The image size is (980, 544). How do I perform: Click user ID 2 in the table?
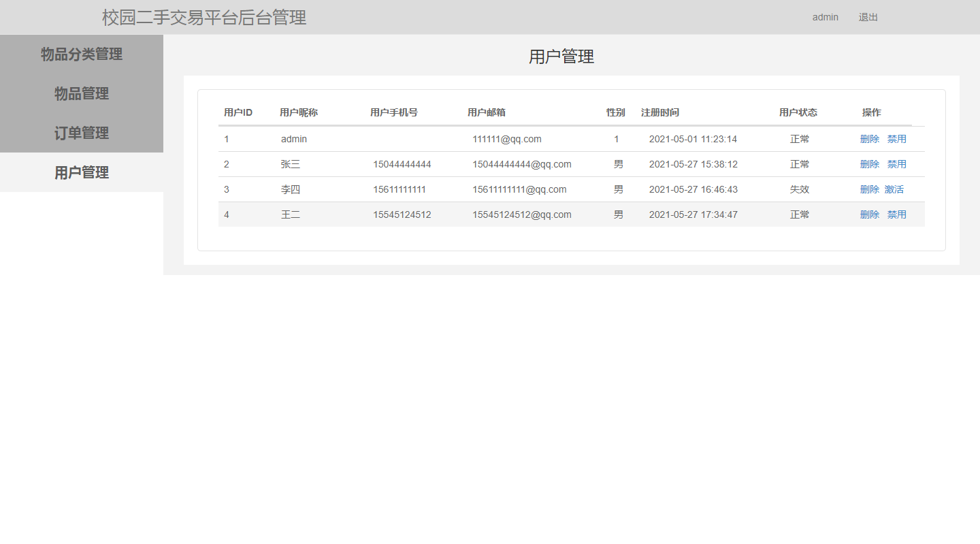click(227, 164)
